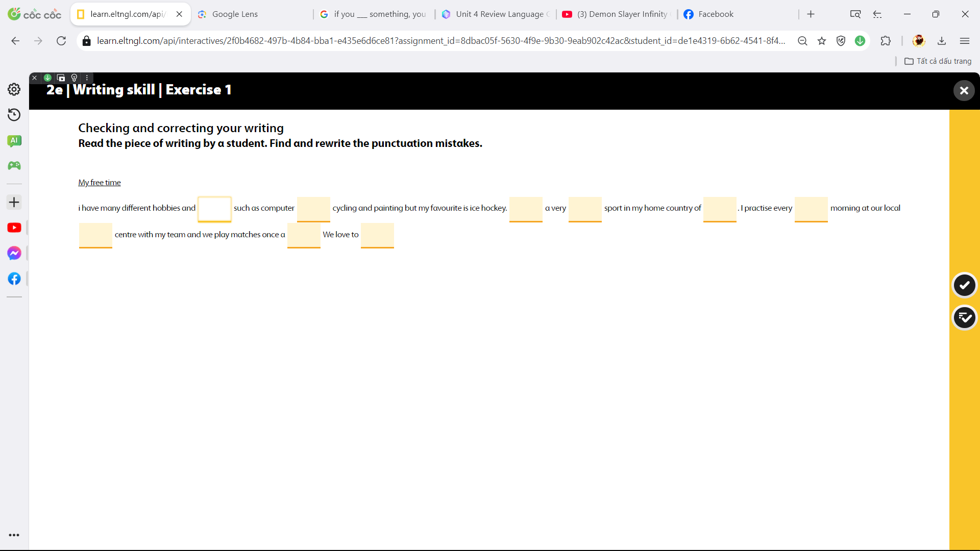
Task: Click the blank after 'matches once a'
Action: 304,235
